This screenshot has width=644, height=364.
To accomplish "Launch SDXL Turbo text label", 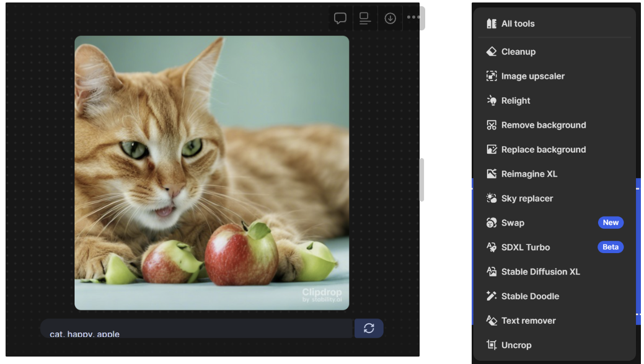I will click(526, 247).
